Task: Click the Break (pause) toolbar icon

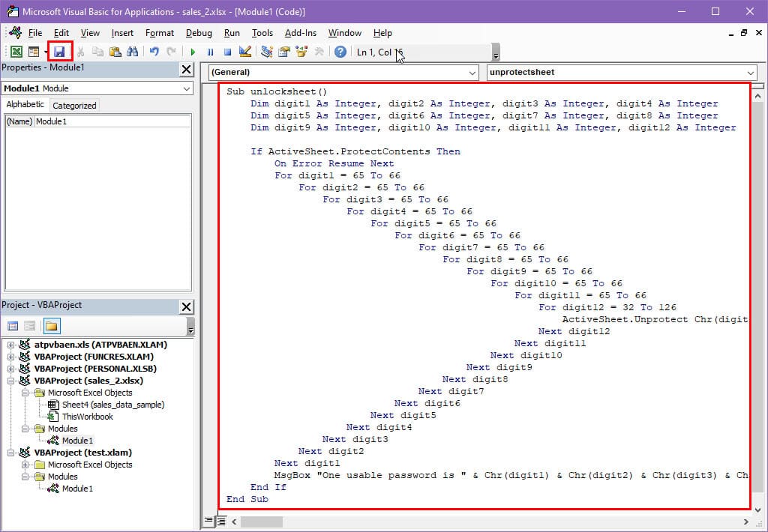Action: click(210, 52)
